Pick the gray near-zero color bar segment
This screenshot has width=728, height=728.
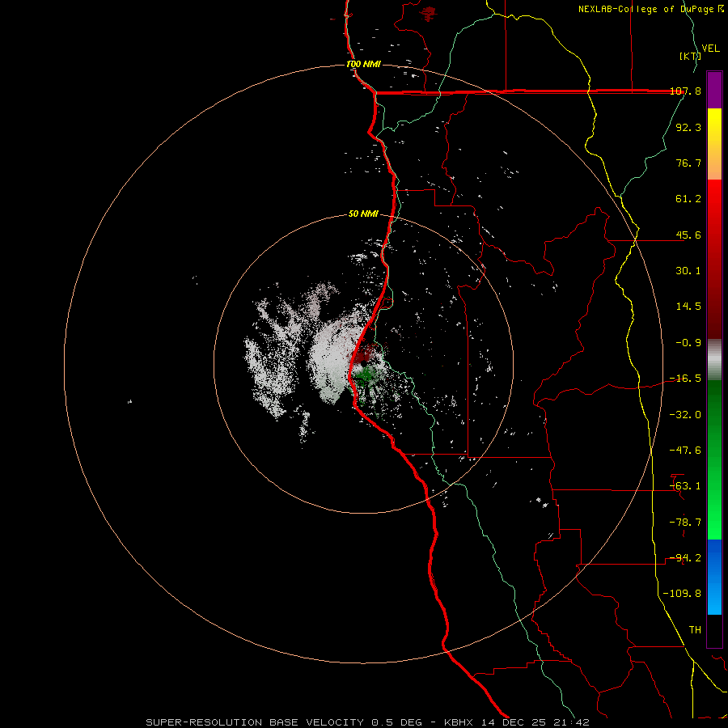pos(714,360)
